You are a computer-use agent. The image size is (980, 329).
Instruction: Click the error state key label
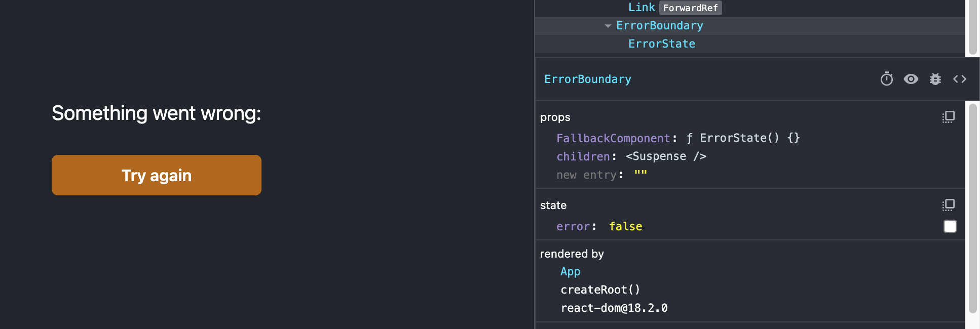[x=573, y=226]
